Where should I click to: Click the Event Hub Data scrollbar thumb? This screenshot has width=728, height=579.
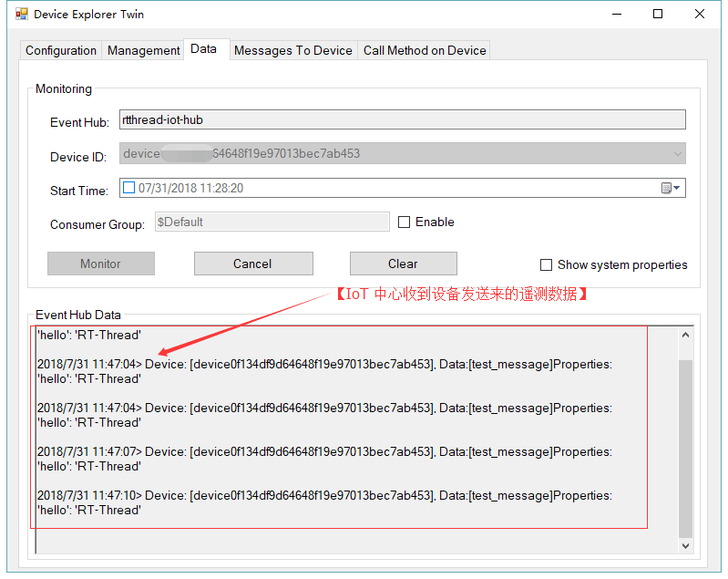click(685, 447)
